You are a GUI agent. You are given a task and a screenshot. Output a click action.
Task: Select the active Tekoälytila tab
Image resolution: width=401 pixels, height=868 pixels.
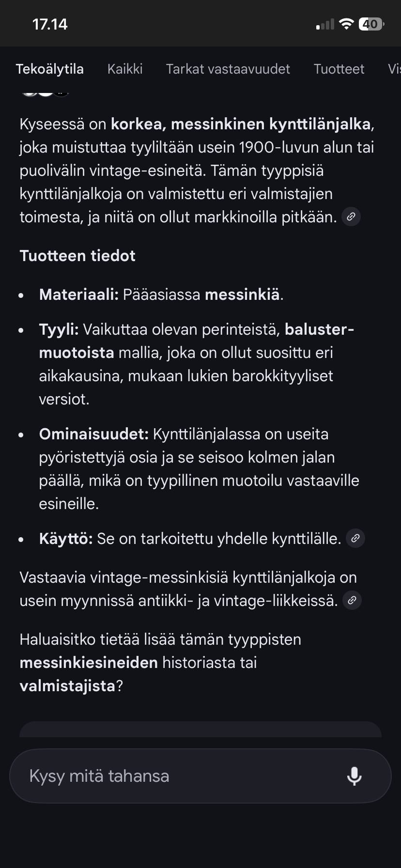(x=50, y=69)
